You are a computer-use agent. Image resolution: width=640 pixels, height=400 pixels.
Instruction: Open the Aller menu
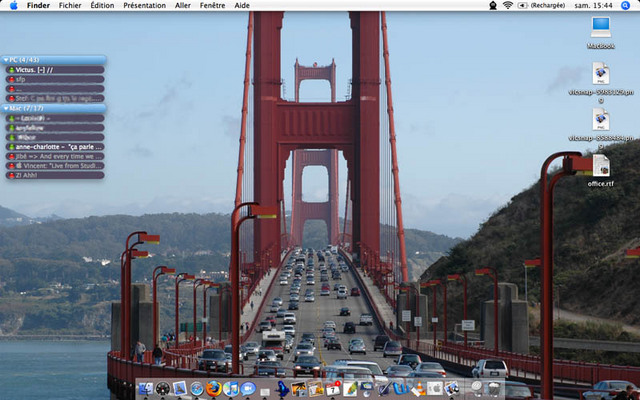click(x=183, y=5)
